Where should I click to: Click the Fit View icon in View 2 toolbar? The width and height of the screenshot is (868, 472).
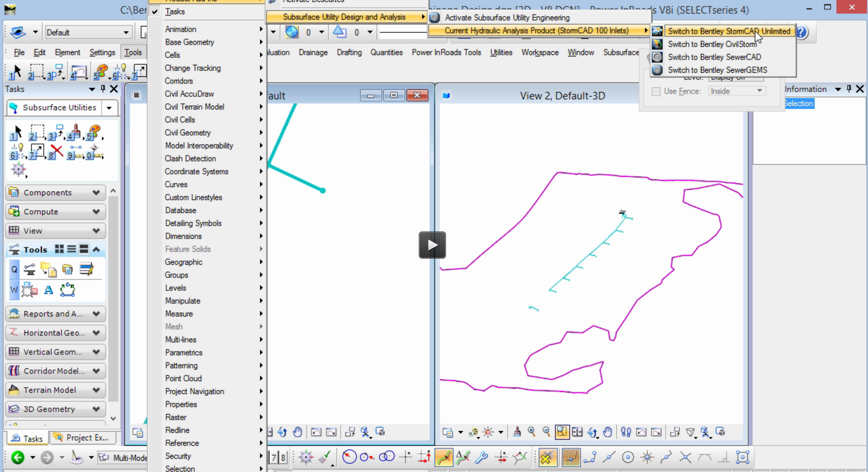click(577, 432)
